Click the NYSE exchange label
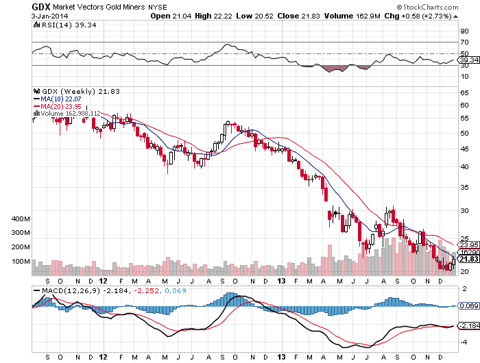The height and width of the screenshot is (363, 480). [157, 7]
